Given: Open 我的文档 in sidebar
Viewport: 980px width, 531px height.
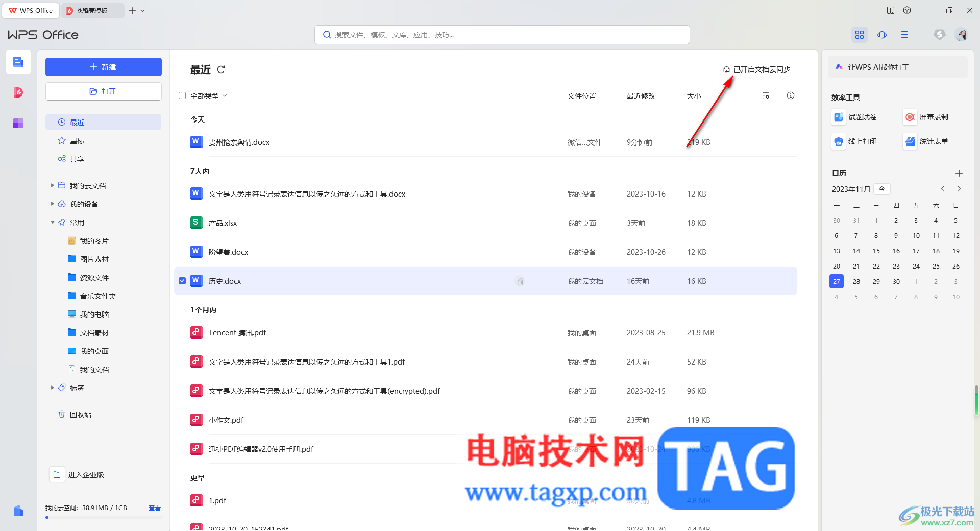Looking at the screenshot, I should pos(89,370).
